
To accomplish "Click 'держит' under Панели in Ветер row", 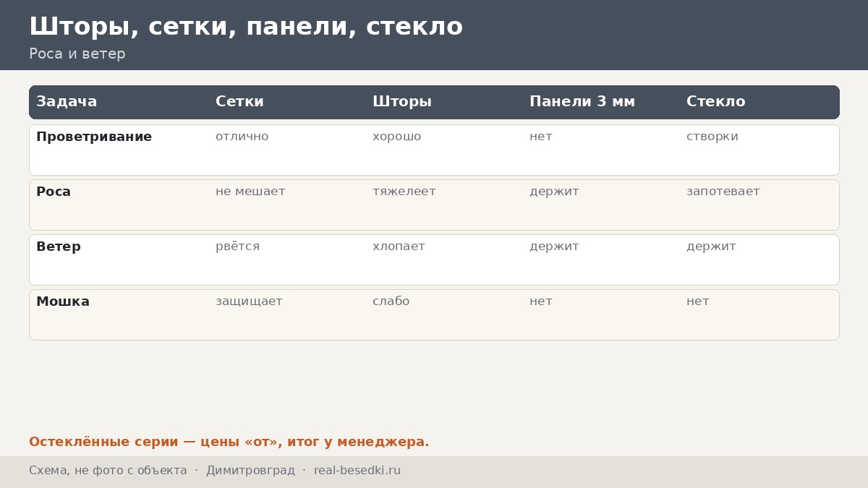I will click(x=554, y=247).
